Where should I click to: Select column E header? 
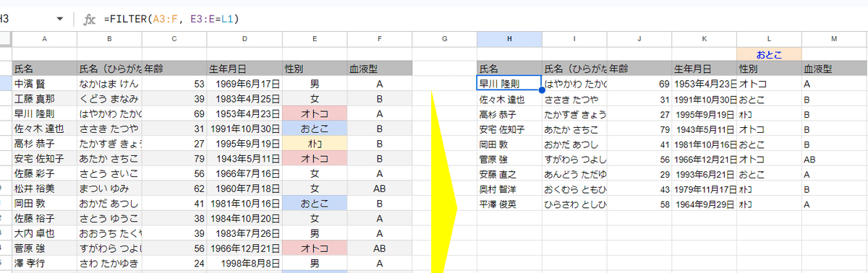pos(315,38)
